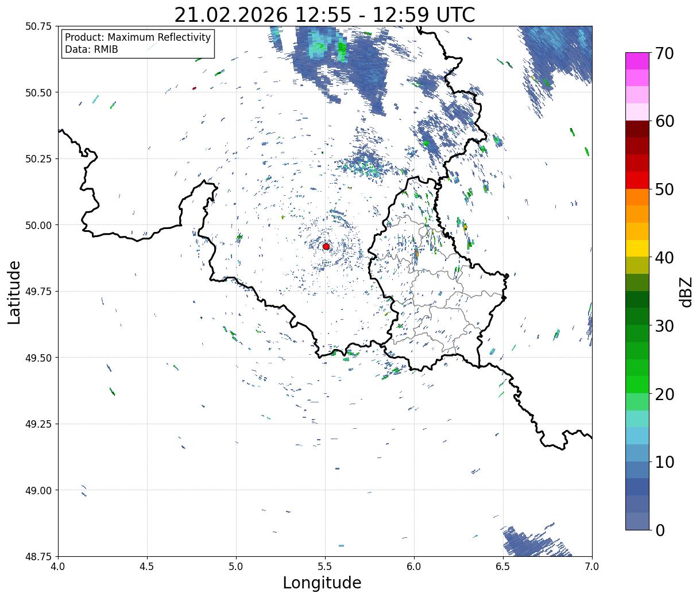Pick the yellow colorbar segment at 40
Viewport: 700px width, 597px height.
click(637, 248)
